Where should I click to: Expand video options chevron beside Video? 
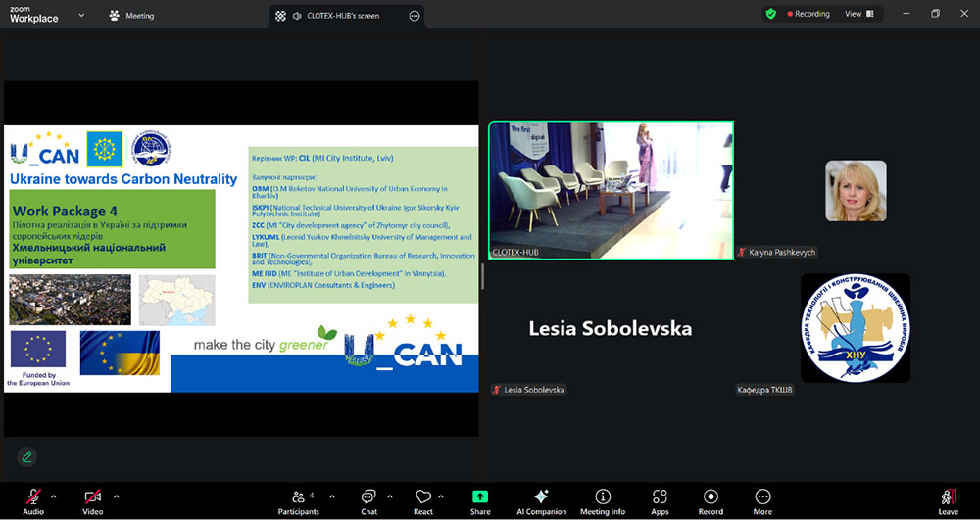[x=116, y=496]
